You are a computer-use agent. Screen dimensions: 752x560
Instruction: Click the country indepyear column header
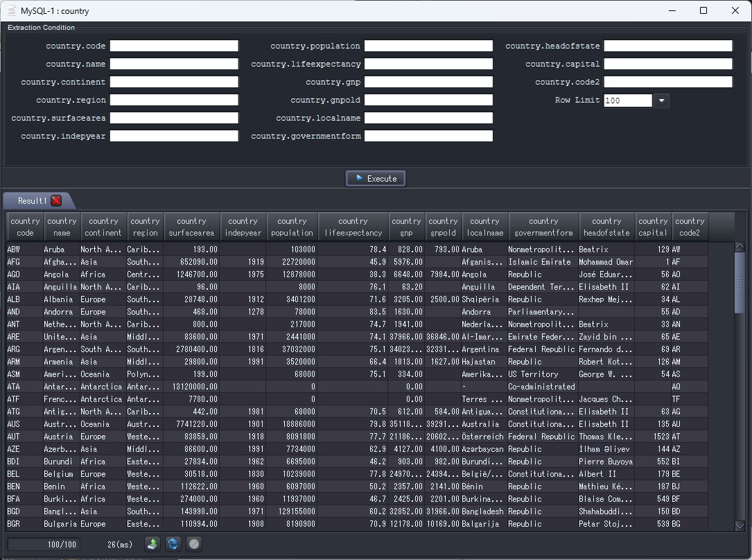click(243, 227)
